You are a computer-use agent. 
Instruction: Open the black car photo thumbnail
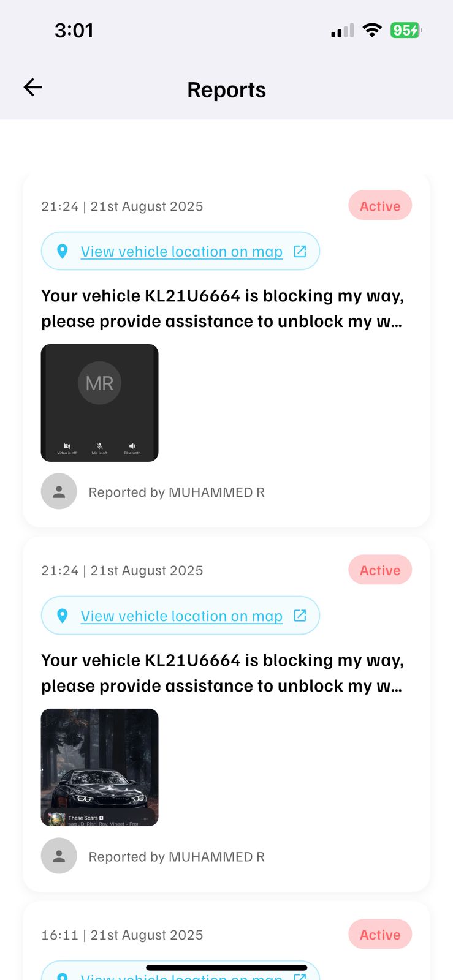[99, 767]
